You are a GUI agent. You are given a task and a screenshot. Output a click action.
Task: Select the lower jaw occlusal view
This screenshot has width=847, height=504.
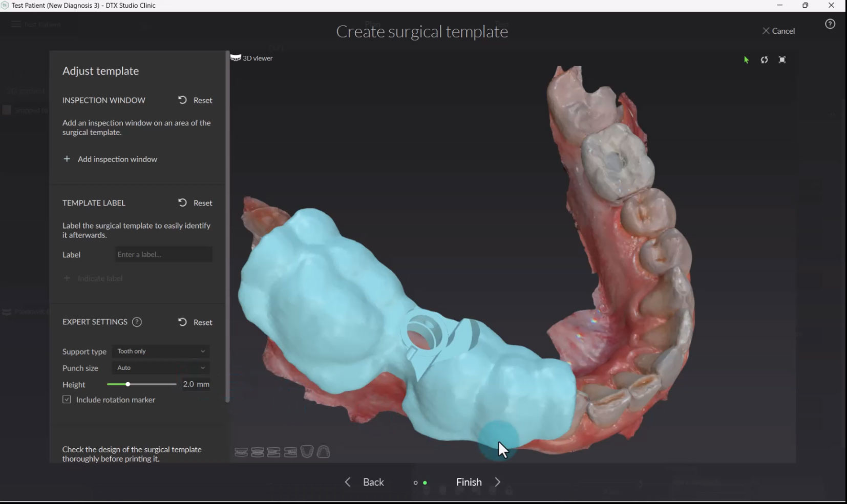click(x=307, y=452)
